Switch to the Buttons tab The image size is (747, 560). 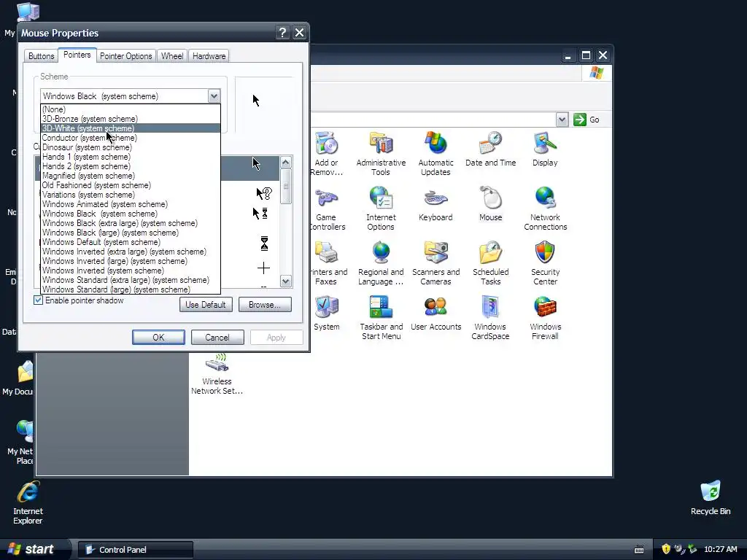click(x=41, y=56)
